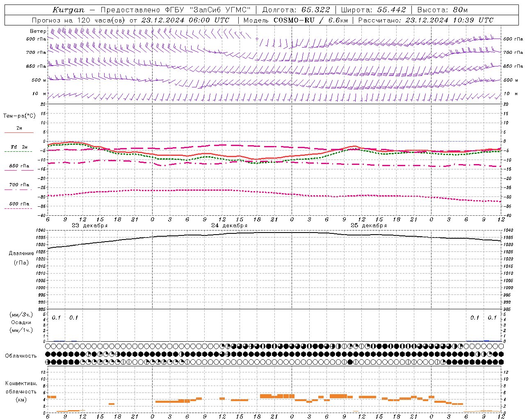Select the Предоставлено ФГБУ "ЗапСиб УГМС" text
Screen dimensions: 525x420
click(176, 10)
